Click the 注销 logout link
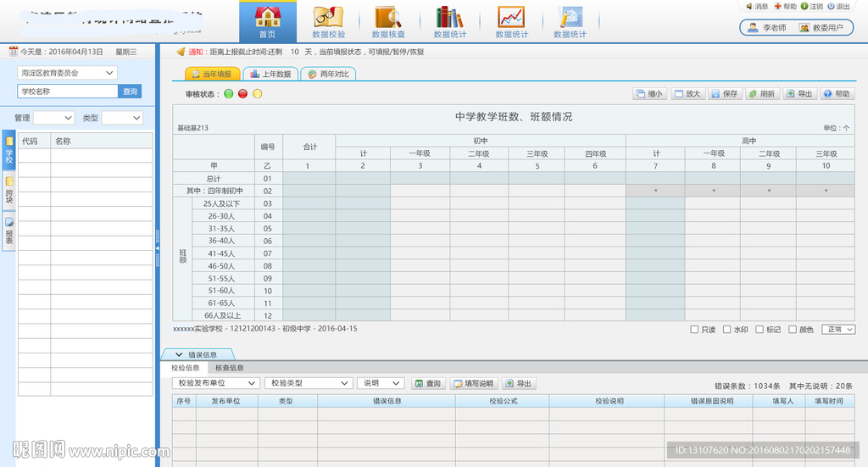Screen dimensions: 868x467 pyautogui.click(x=812, y=7)
